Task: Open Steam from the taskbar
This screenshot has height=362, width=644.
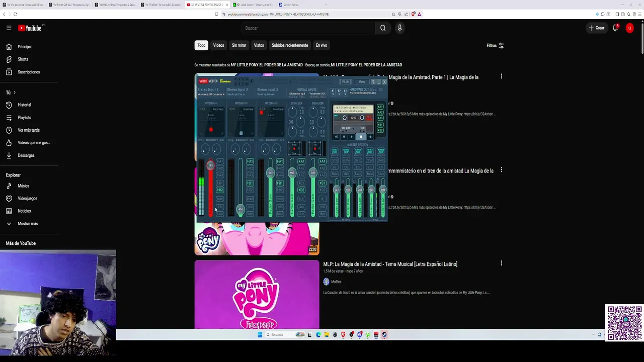Action: pos(384,335)
